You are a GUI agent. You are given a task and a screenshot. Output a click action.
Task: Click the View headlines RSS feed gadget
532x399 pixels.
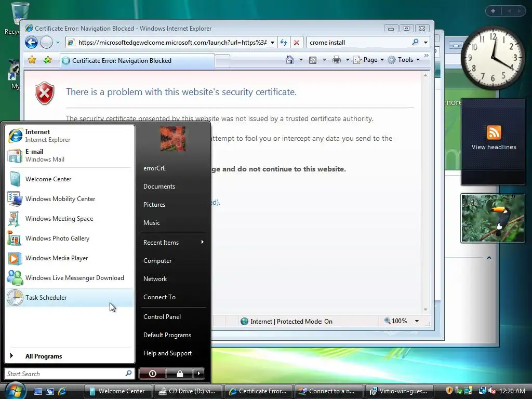(494, 142)
